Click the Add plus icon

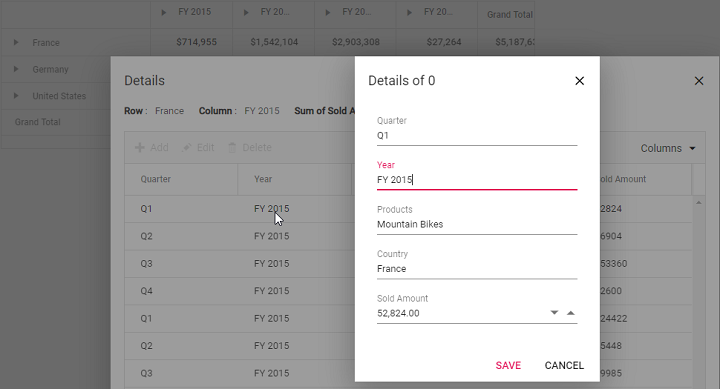(x=140, y=147)
